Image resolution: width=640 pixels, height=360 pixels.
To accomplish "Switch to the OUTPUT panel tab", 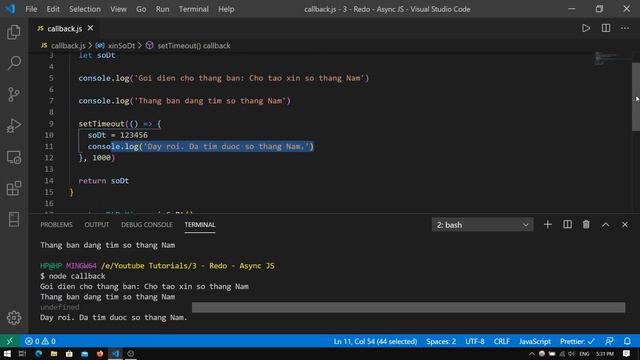I will pos(97,224).
